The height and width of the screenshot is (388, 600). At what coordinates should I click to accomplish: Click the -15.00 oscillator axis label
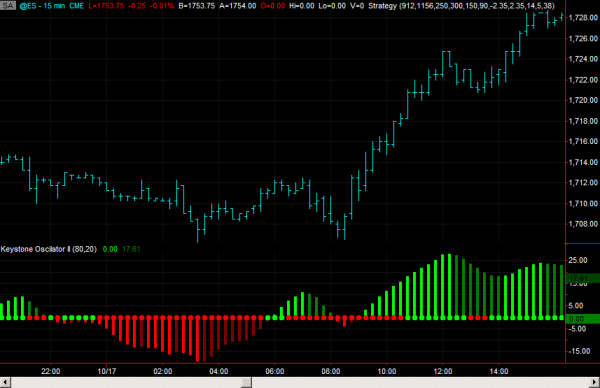(578, 351)
